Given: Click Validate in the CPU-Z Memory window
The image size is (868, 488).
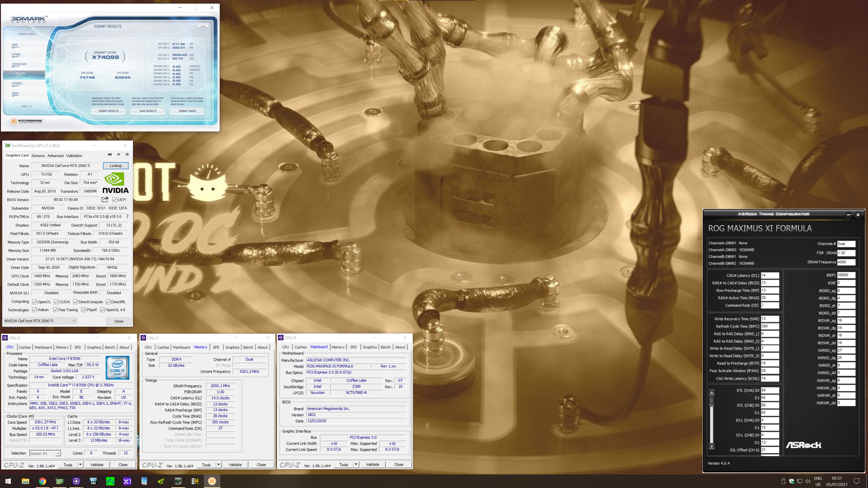Looking at the screenshot, I should [235, 465].
